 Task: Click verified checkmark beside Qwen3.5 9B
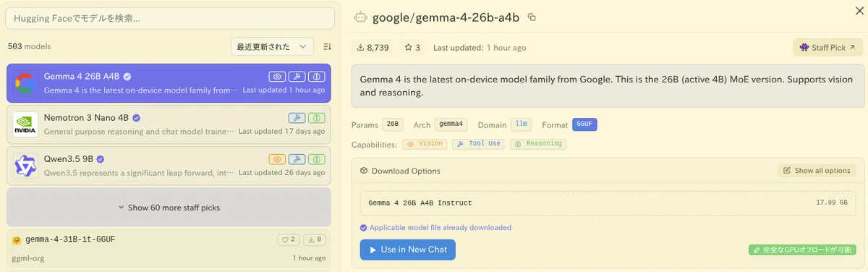point(101,158)
